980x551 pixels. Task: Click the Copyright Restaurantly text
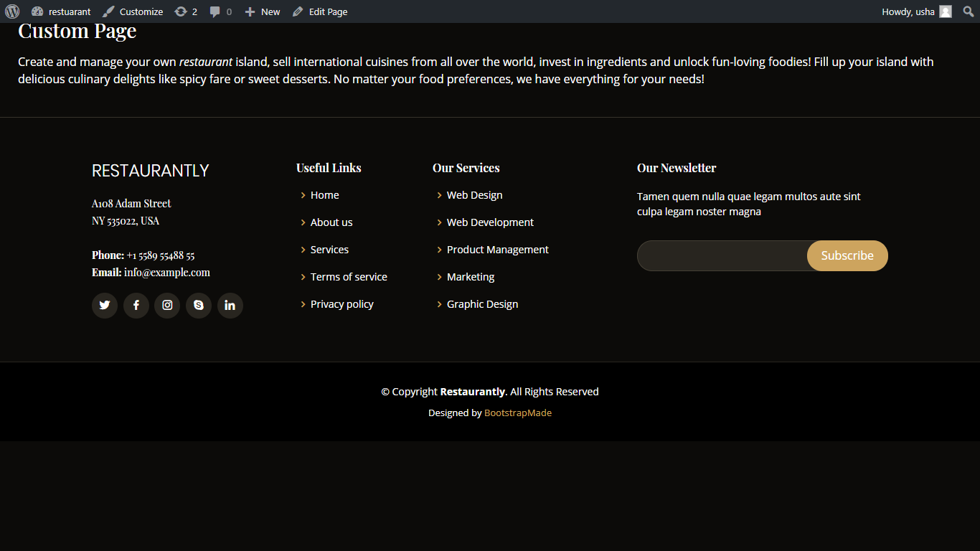point(490,392)
